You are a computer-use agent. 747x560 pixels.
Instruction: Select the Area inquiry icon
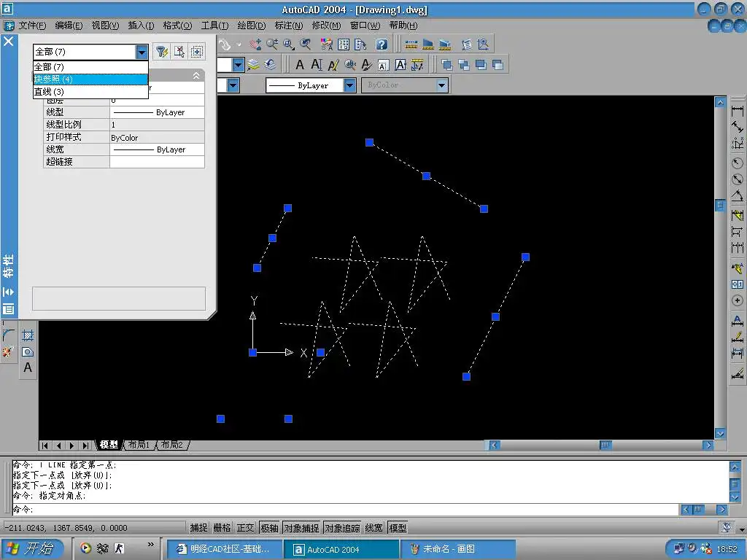427,44
